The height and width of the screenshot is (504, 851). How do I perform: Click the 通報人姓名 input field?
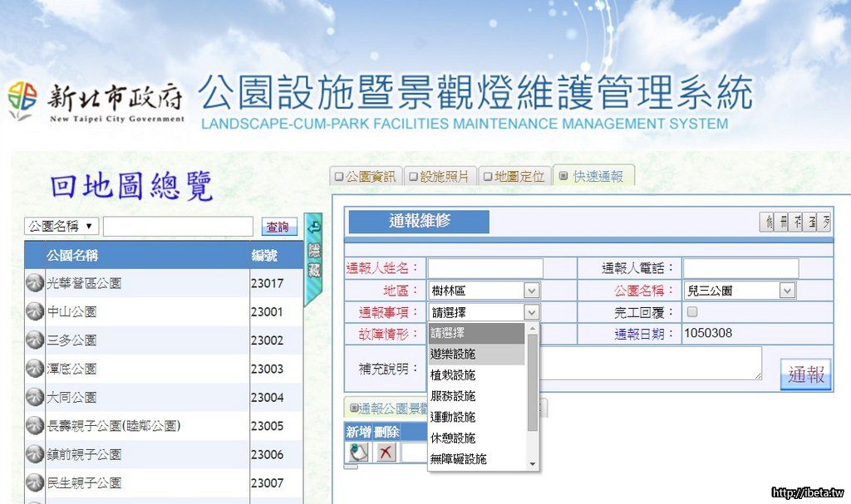pyautogui.click(x=485, y=268)
